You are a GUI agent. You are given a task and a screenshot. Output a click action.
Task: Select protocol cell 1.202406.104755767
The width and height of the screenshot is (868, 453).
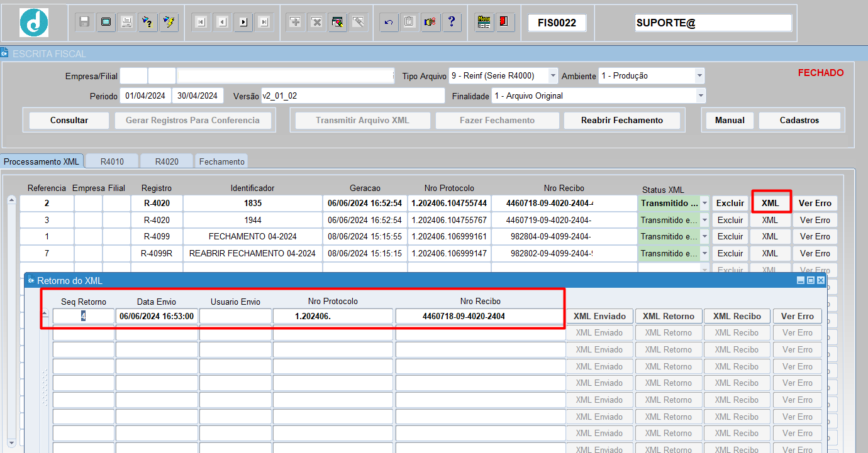coord(449,221)
